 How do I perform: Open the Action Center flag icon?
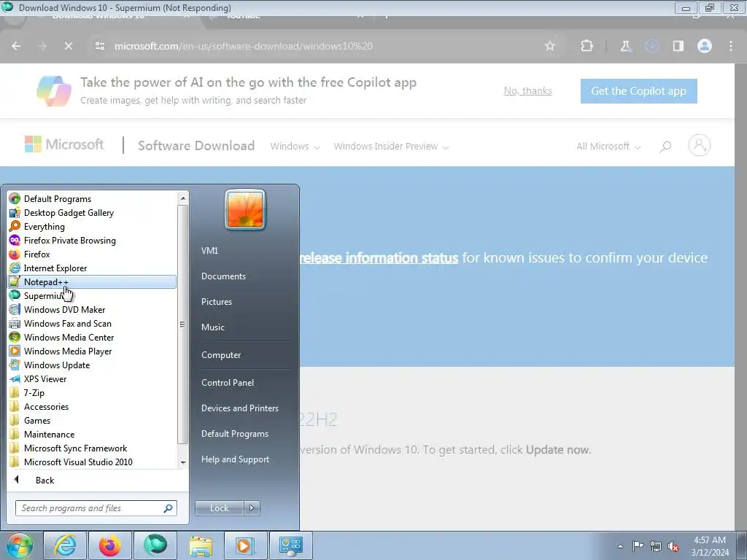click(x=638, y=546)
